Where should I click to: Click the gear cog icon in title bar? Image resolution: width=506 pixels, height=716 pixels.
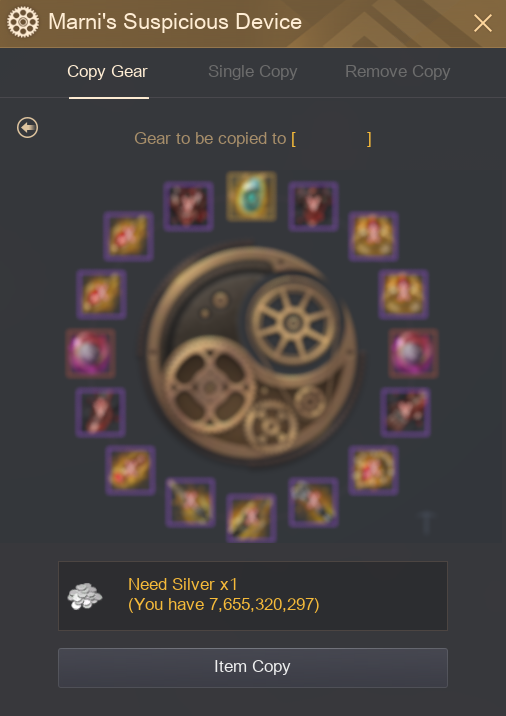pyautogui.click(x=23, y=22)
